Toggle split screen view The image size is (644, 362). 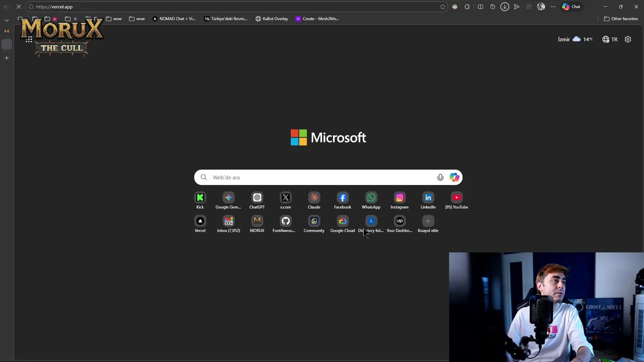click(480, 7)
